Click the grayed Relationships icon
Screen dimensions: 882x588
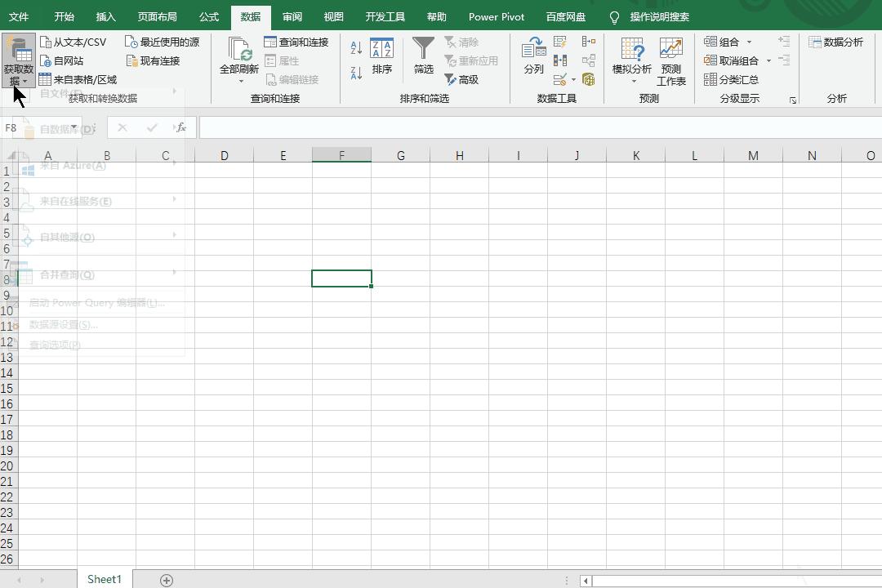pos(588,60)
